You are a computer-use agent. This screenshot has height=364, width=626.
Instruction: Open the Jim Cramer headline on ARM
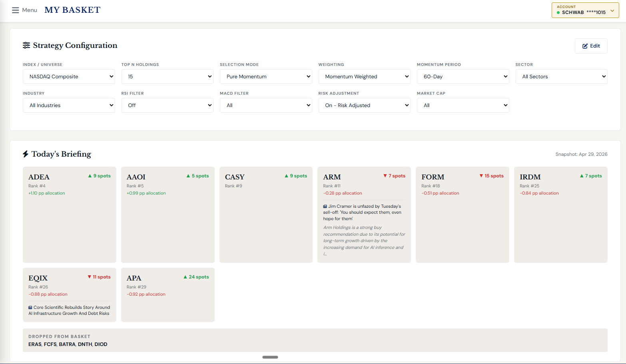[x=364, y=212]
